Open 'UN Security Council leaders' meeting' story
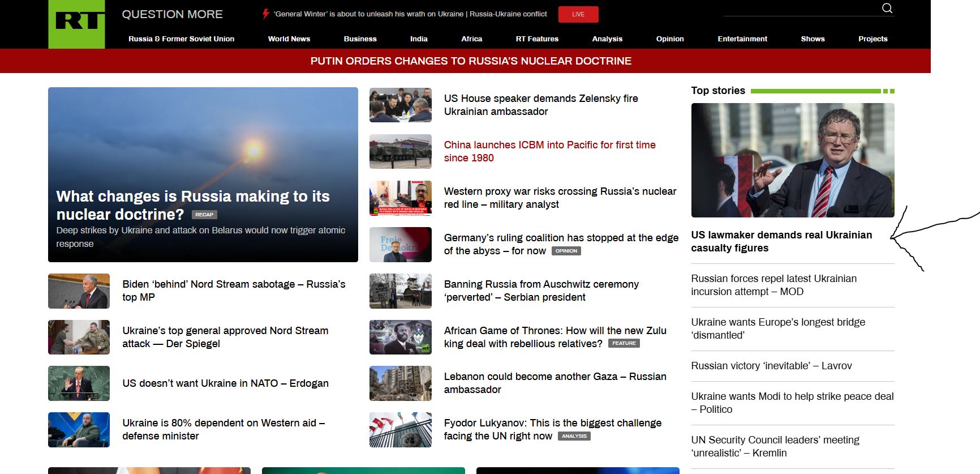The height and width of the screenshot is (474, 980). (x=775, y=446)
